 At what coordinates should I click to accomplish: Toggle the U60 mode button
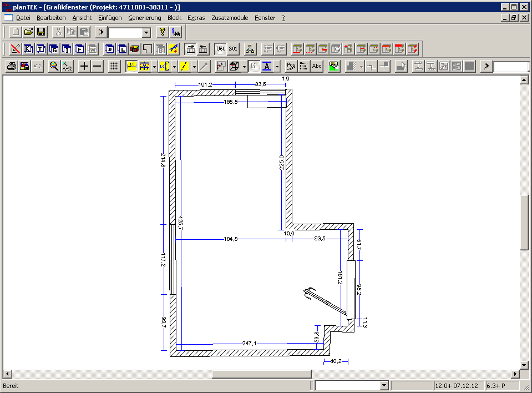(x=220, y=49)
